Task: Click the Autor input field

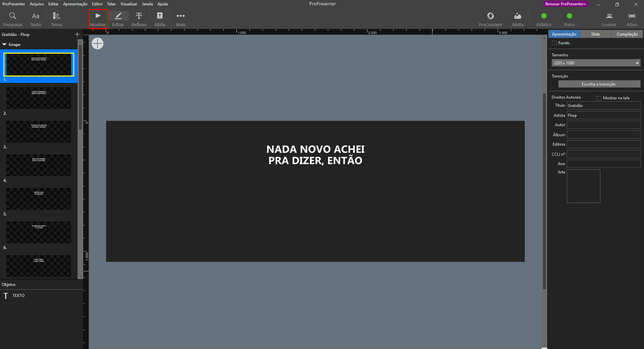Action: click(x=604, y=125)
